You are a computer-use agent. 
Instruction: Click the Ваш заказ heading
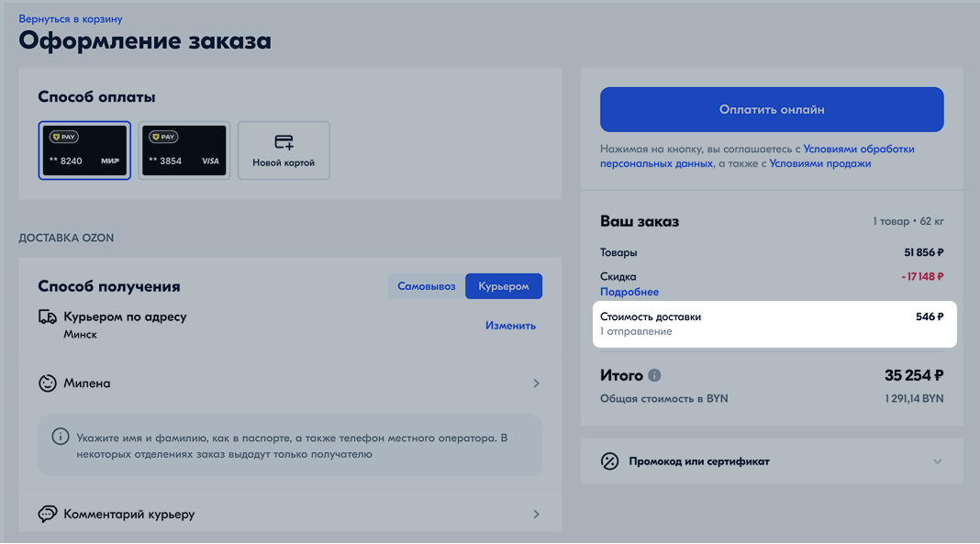pos(640,221)
